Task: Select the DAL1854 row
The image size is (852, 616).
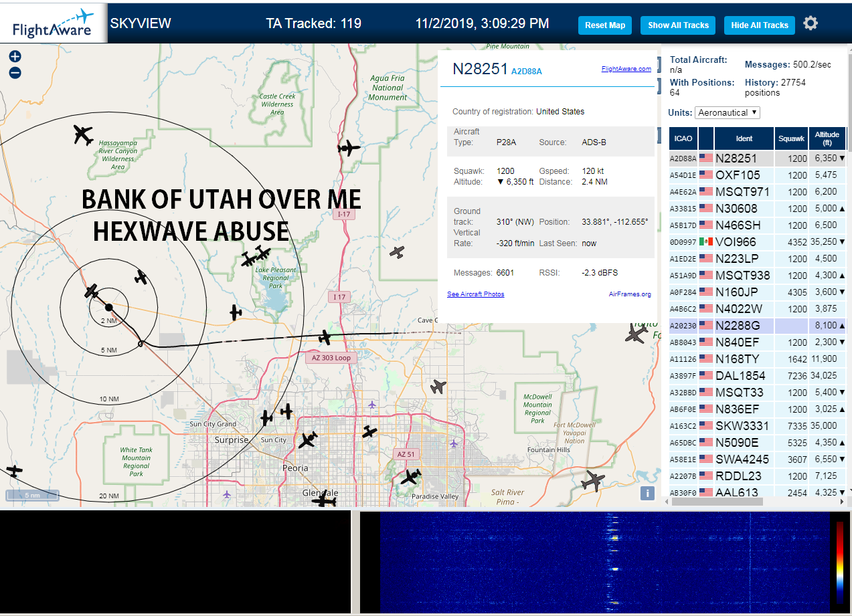Action: (758, 376)
